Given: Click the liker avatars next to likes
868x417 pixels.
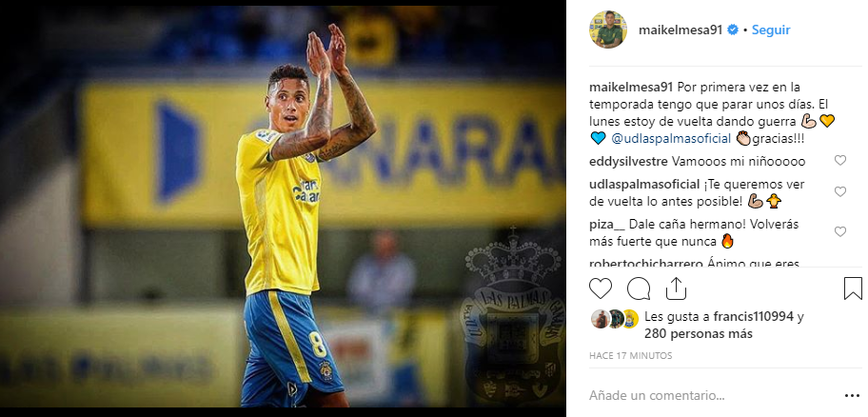Looking at the screenshot, I should pos(614,318).
